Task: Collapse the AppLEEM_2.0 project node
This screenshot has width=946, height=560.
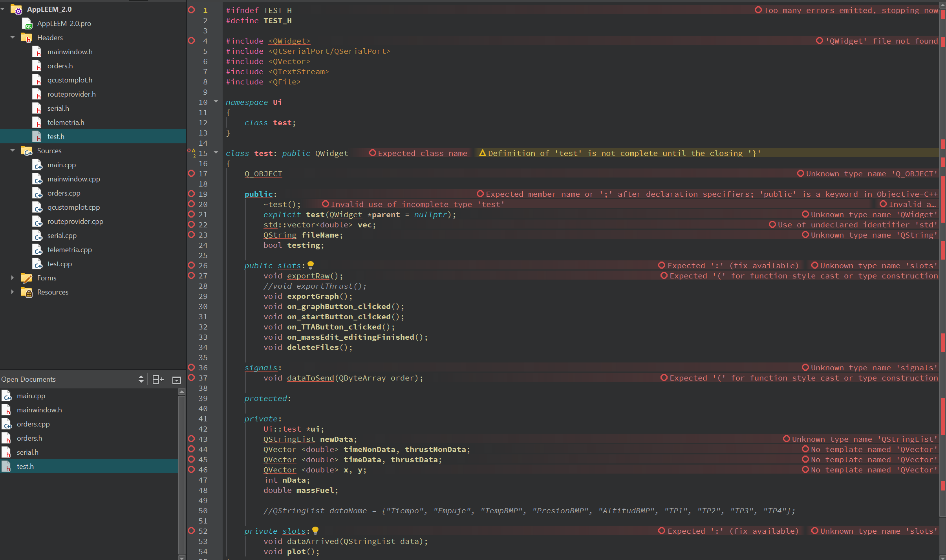Action: 3,9
